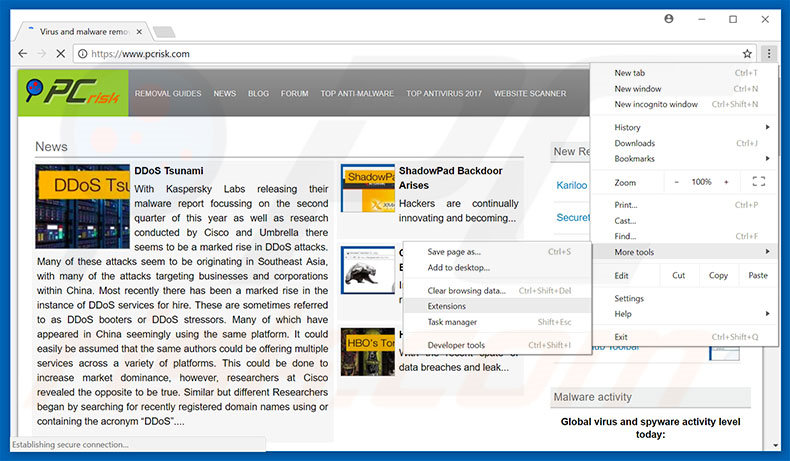The height and width of the screenshot is (461, 790).
Task: Click the Malware activity heading
Action: point(592,397)
